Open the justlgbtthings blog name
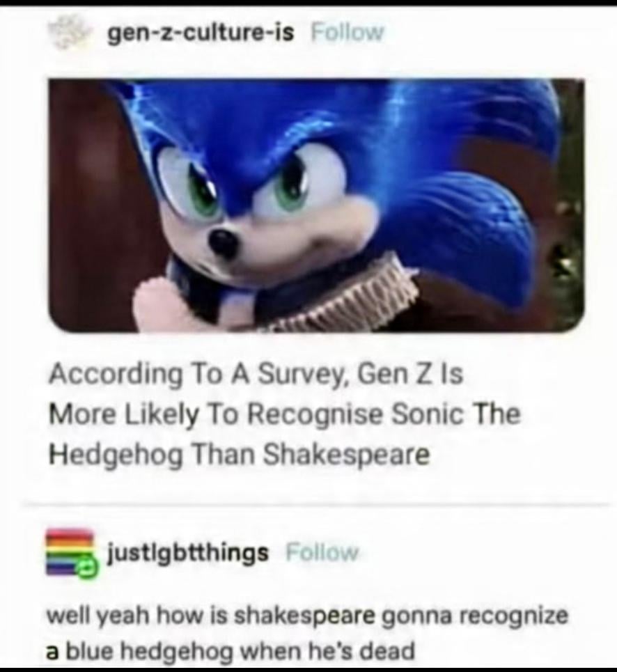The width and height of the screenshot is (617, 672). [x=187, y=553]
